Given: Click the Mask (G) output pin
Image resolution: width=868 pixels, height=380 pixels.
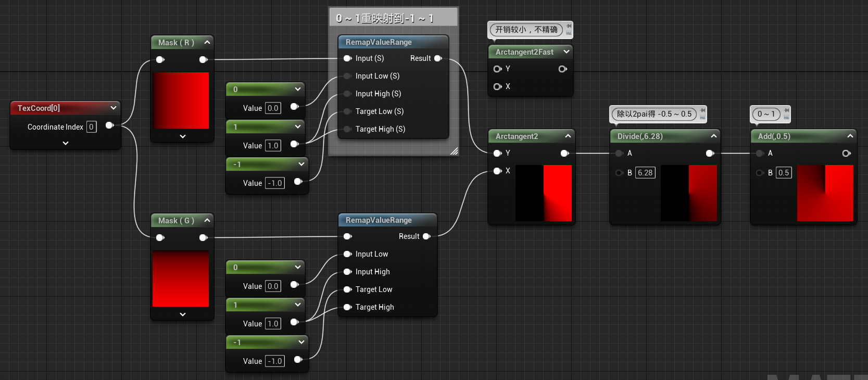Looking at the screenshot, I should [204, 237].
